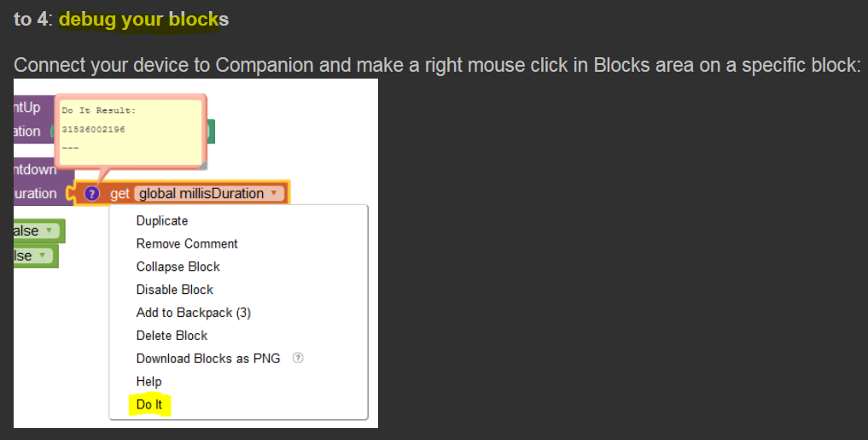The image size is (868, 440).
Task: Select the purple 'ntUp' block
Action: [27, 108]
